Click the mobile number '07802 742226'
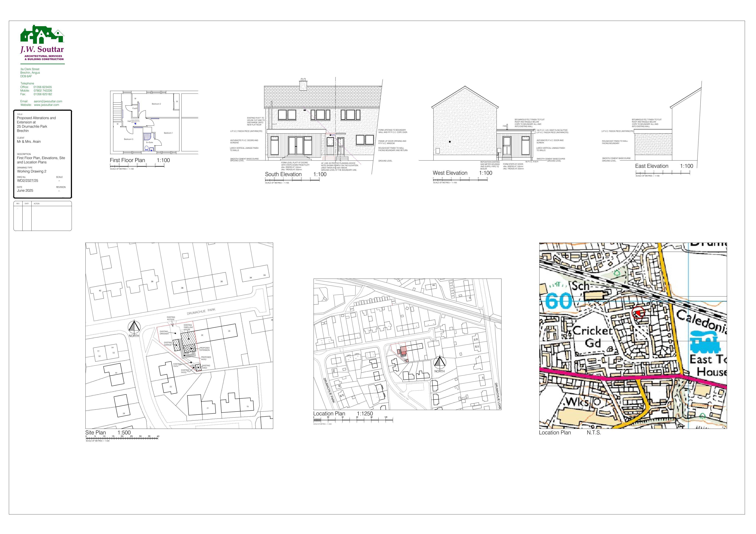This screenshot has width=756, height=534. (x=42, y=91)
